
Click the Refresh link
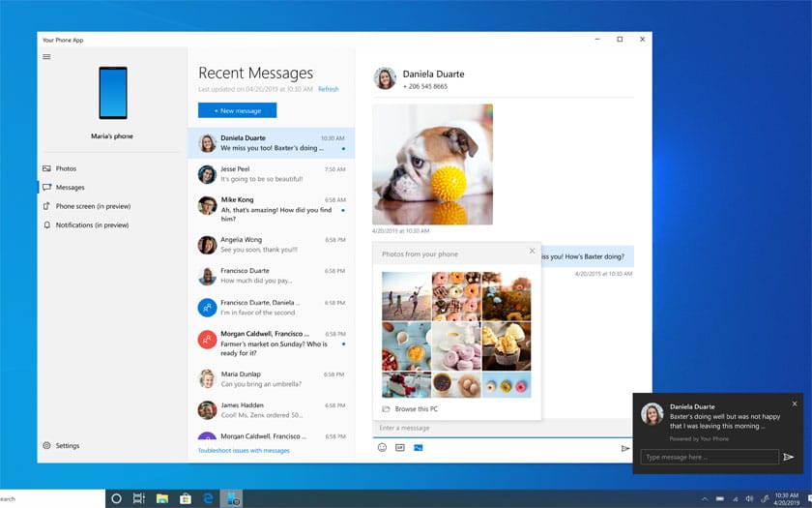tap(329, 89)
